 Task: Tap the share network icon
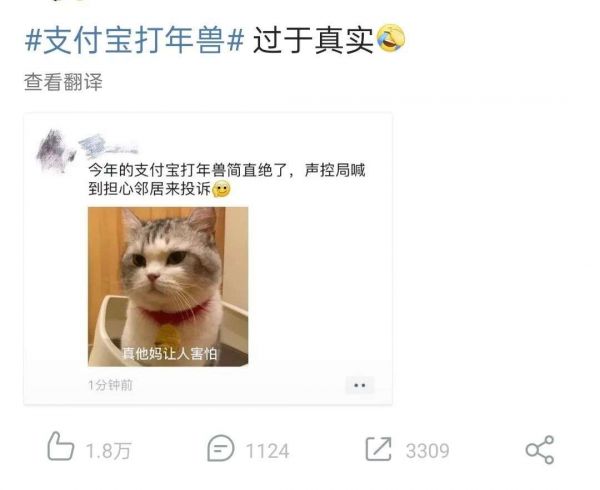pos(540,450)
